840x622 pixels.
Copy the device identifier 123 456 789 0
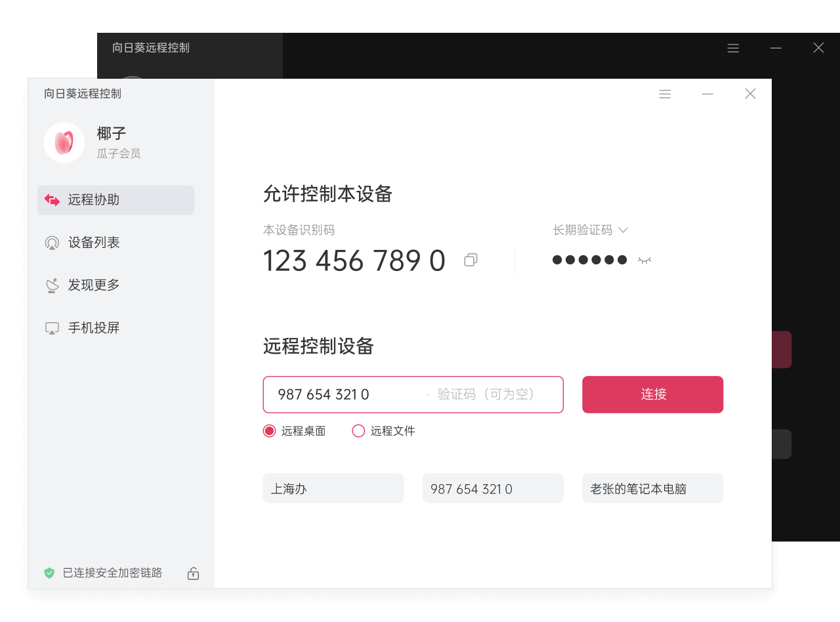tap(471, 260)
